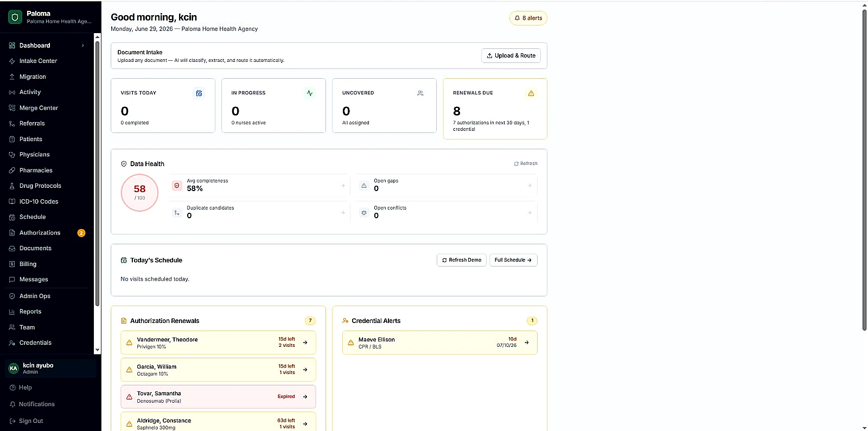Click the Billing icon in sidebar
Screen dimensions: 868x431
click(12, 264)
